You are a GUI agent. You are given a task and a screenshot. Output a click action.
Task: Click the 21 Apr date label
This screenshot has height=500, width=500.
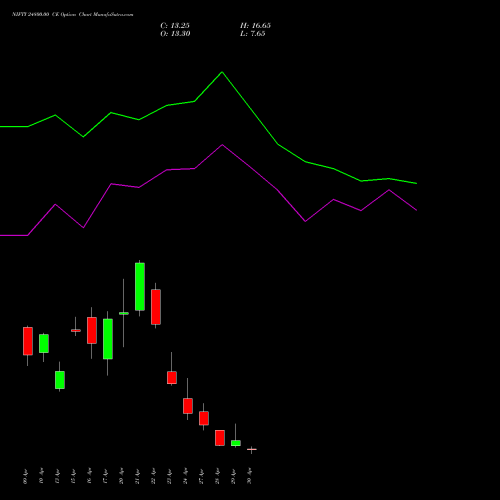137,477
